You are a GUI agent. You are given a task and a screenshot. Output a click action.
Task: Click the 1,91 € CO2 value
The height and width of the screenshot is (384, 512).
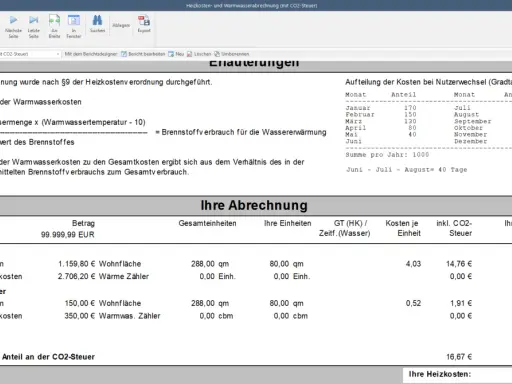[461, 303]
